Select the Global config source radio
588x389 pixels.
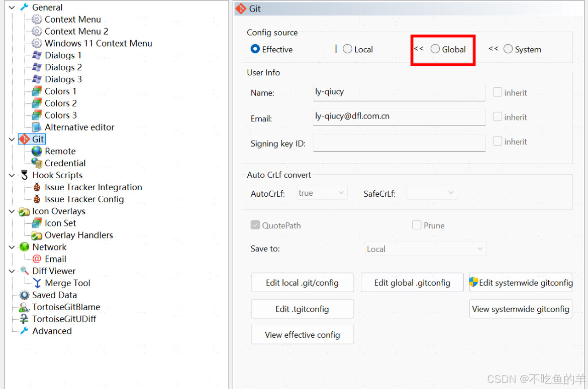pos(435,49)
